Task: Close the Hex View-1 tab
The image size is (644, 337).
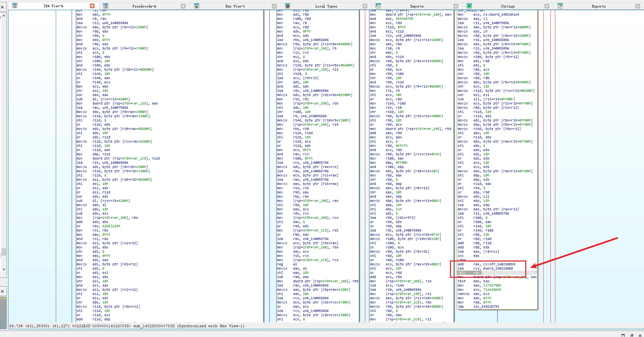Action: [x=274, y=6]
